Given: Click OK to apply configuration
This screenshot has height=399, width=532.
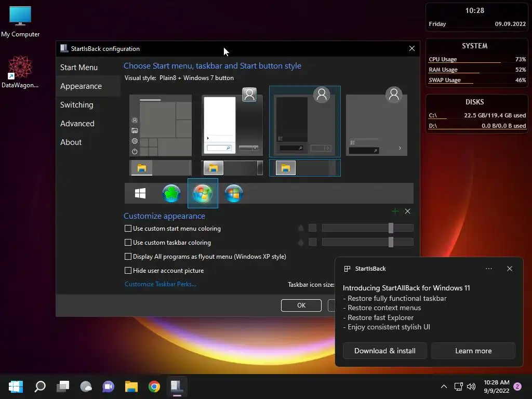Looking at the screenshot, I should (301, 305).
